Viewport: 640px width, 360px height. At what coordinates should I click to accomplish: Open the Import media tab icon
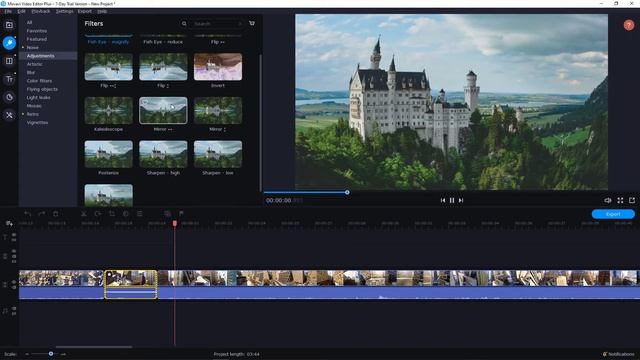(9, 25)
